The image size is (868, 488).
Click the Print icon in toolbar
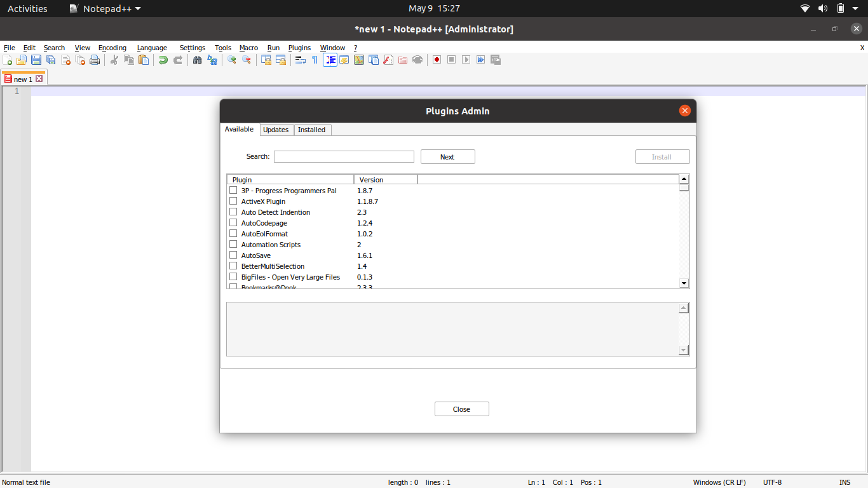pyautogui.click(x=95, y=60)
